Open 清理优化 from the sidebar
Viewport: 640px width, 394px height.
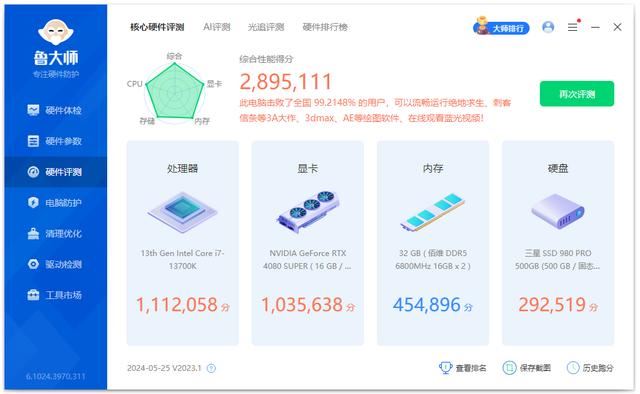coord(55,234)
